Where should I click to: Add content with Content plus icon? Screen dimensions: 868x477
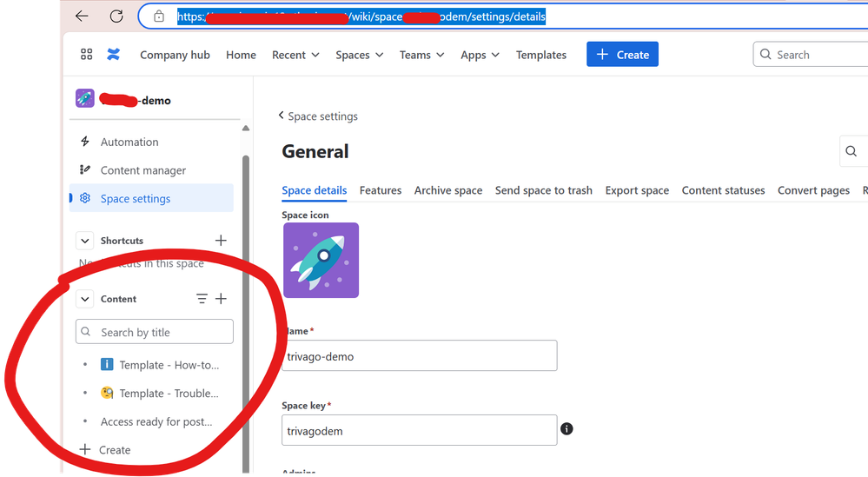pos(221,299)
